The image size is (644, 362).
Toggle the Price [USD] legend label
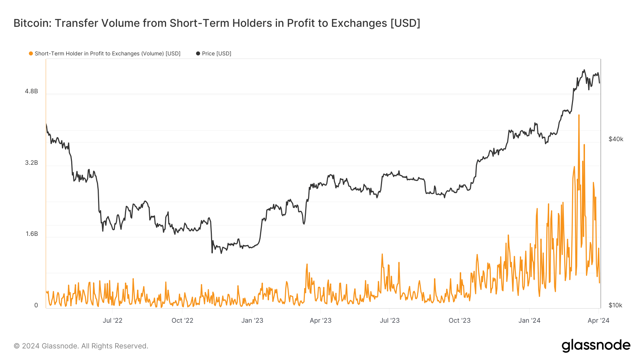216,54
